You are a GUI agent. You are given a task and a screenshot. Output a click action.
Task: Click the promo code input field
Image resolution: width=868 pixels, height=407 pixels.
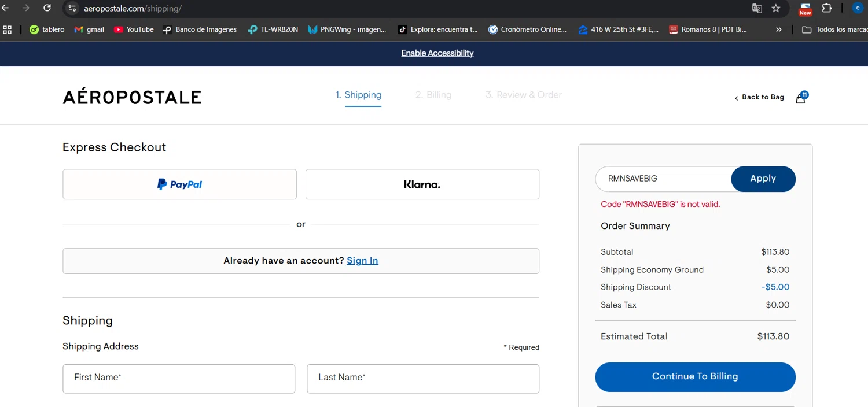pyautogui.click(x=664, y=179)
